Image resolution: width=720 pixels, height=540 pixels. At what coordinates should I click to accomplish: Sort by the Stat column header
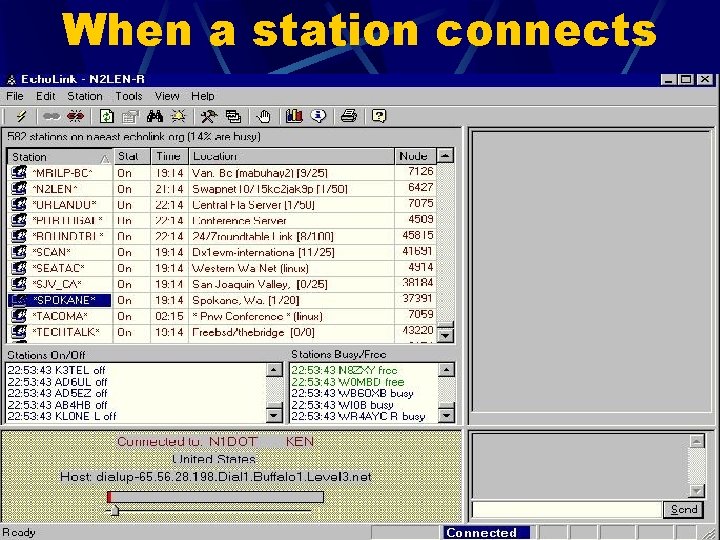tap(132, 157)
